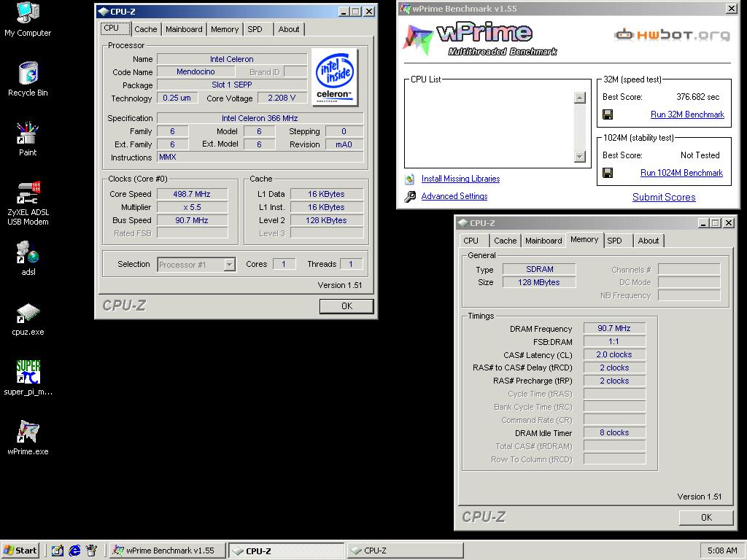
Task: Click the Core Voltage value 2.208 V
Action: 282,98
